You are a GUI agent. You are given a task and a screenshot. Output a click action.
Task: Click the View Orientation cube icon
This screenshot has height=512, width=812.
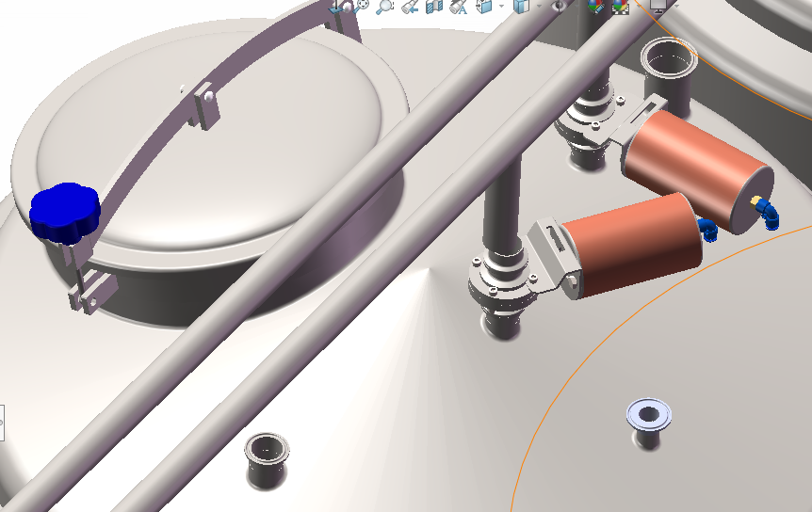[x=484, y=7]
